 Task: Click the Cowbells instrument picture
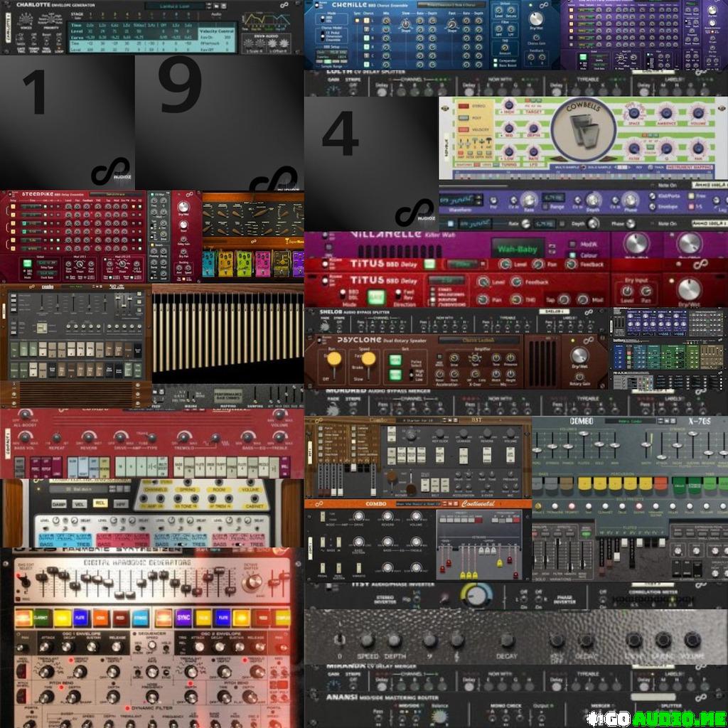pos(583,130)
